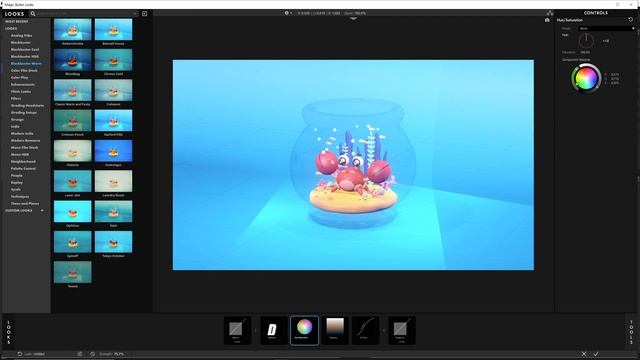Apply the Optimus look thumbnail

coord(73,211)
